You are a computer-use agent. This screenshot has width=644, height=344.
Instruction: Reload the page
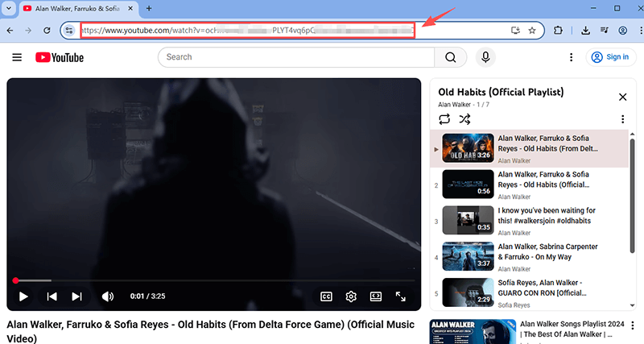click(x=47, y=31)
